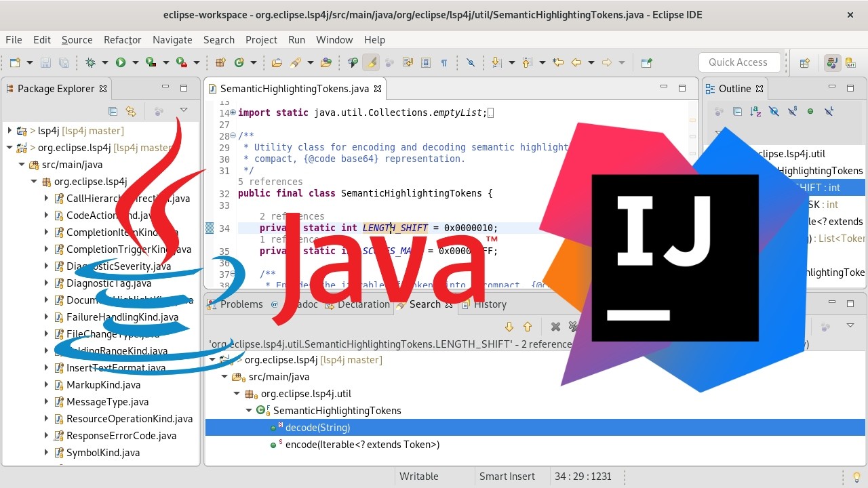Click the '5 references' code lens link

[x=271, y=182]
